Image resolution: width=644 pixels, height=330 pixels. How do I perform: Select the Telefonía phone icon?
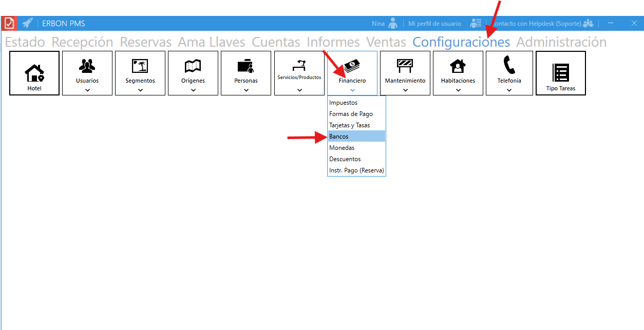coord(509,65)
